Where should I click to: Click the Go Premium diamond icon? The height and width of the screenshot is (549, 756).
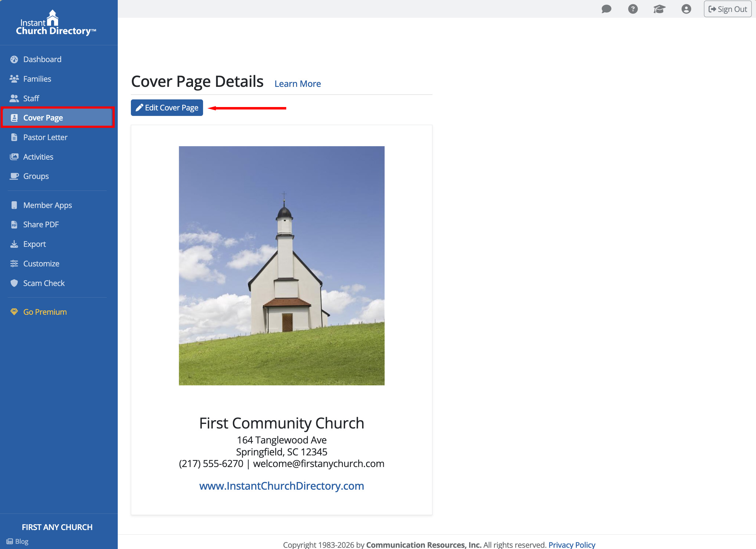[14, 312]
